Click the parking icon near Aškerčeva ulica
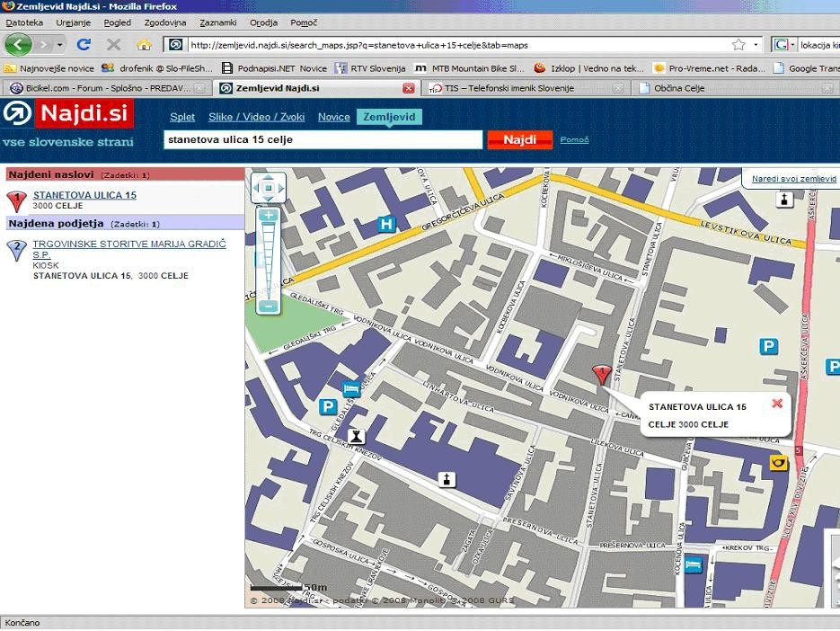Screen dimensions: 840x631 click(769, 346)
